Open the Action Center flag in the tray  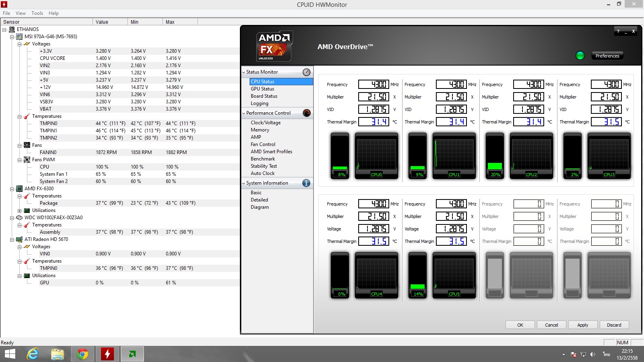pyautogui.click(x=574, y=354)
